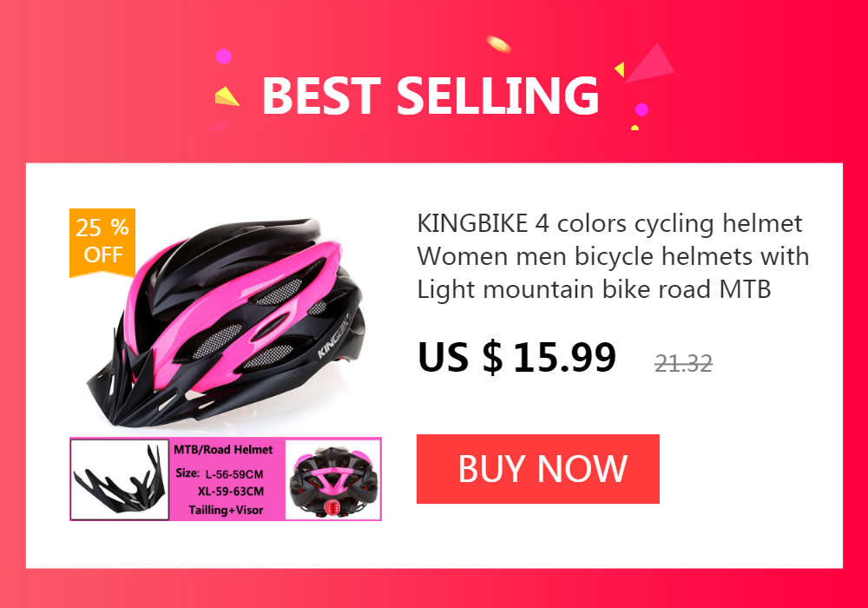This screenshot has height=608, width=868.
Task: Click the Tailling+Visor text
Action: coord(226,510)
